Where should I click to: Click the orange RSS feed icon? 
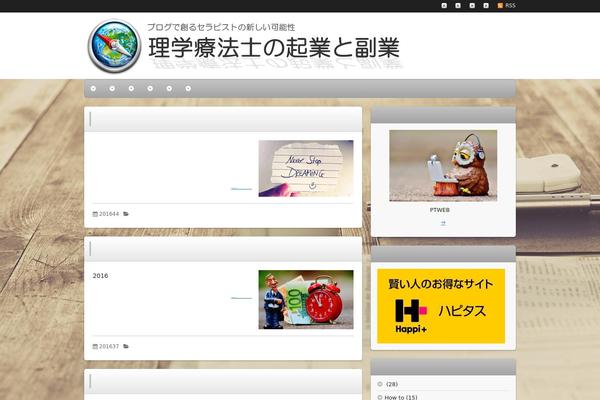point(500,5)
